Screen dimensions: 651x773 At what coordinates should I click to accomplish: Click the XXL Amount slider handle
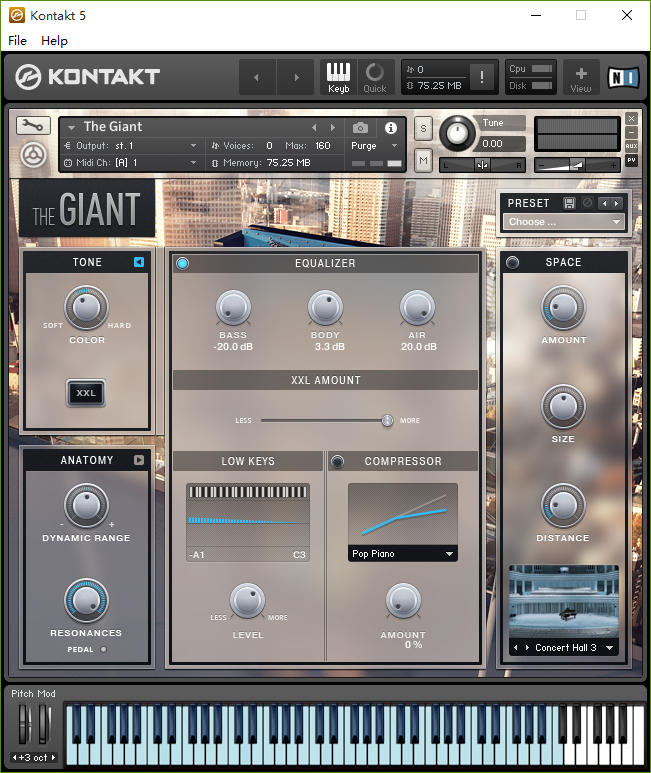(387, 421)
